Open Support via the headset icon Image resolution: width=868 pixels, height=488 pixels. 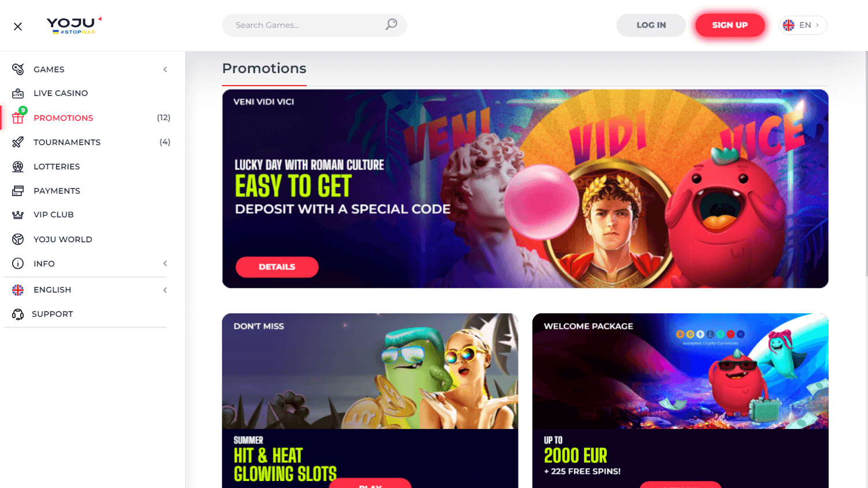[18, 314]
